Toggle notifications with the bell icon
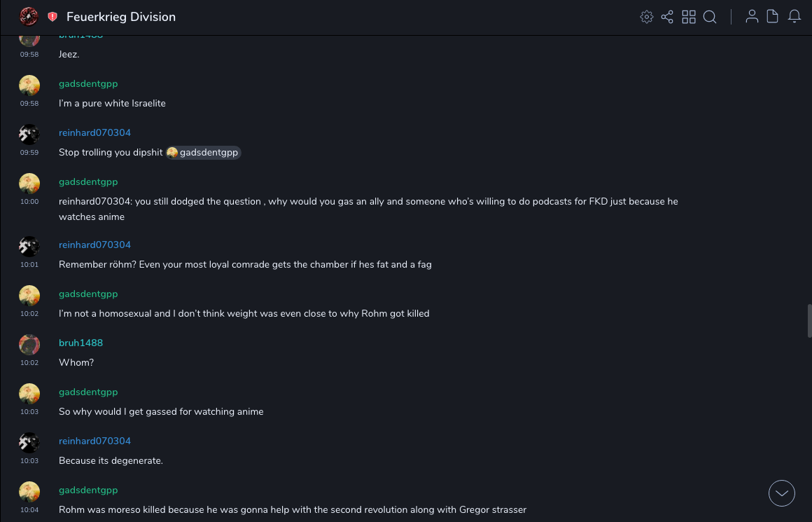Image resolution: width=812 pixels, height=522 pixels. pos(794,17)
